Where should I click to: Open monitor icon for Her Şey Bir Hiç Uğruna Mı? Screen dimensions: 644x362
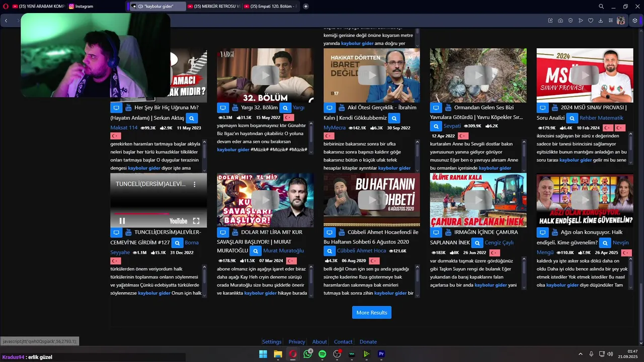pos(116,108)
